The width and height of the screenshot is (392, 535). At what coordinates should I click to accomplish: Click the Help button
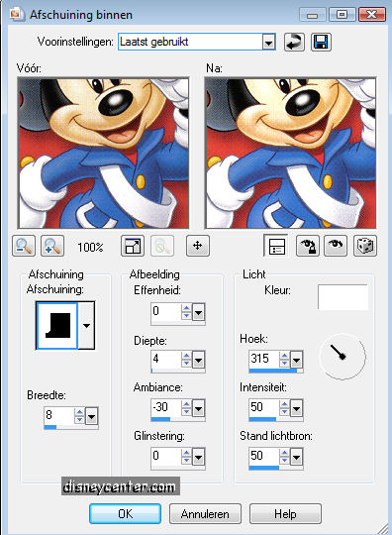pos(285,514)
